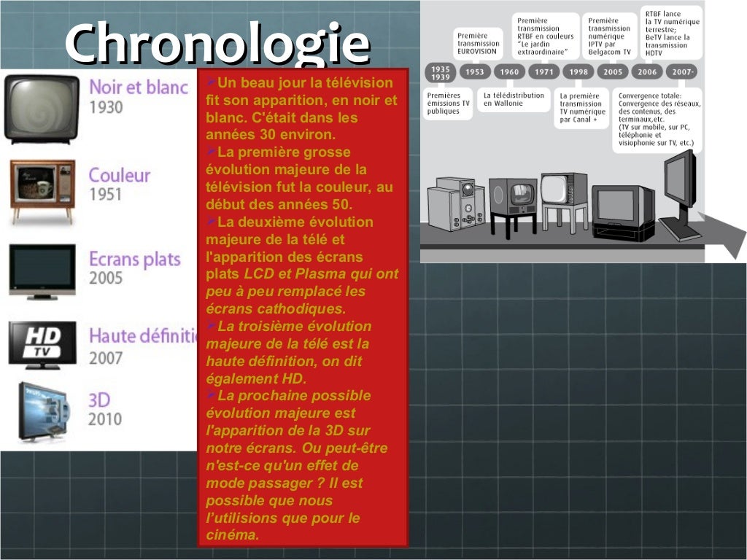Click the '2005' timeline marker pill
The image size is (747, 560).
point(613,72)
